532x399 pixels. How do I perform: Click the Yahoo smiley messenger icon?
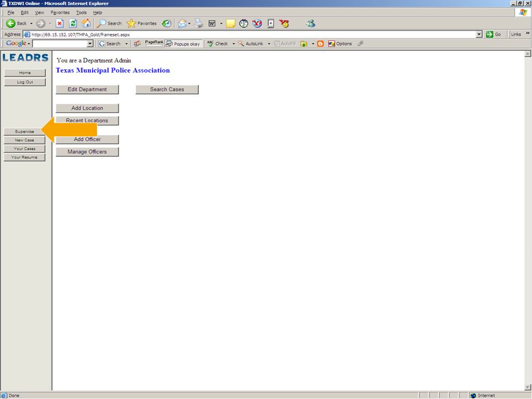pyautogui.click(x=284, y=23)
